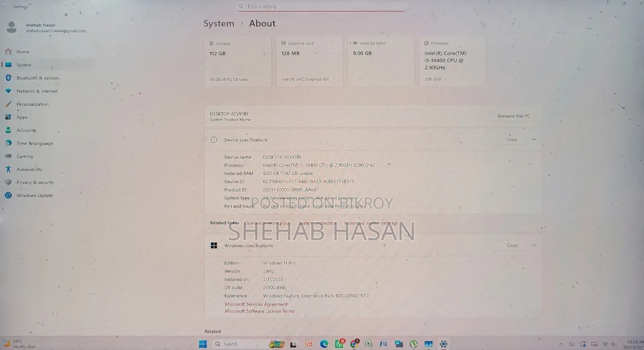Open WhatsApp from the taskbar
The width and height of the screenshot is (644, 350).
pyautogui.click(x=339, y=344)
